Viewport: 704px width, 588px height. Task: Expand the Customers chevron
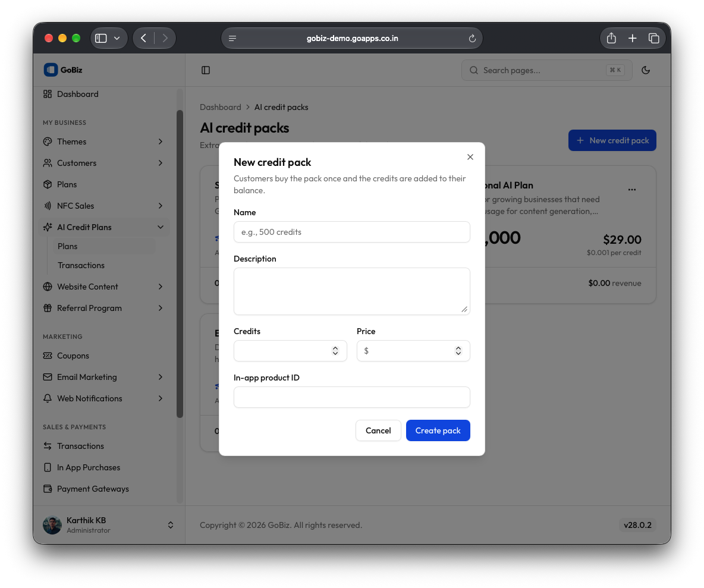(x=161, y=163)
